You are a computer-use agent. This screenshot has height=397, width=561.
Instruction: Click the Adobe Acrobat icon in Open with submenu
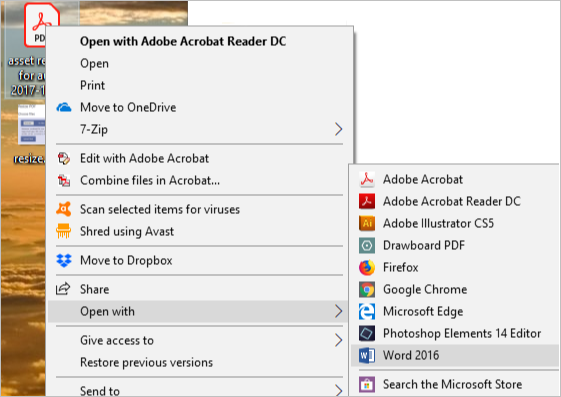tap(367, 180)
